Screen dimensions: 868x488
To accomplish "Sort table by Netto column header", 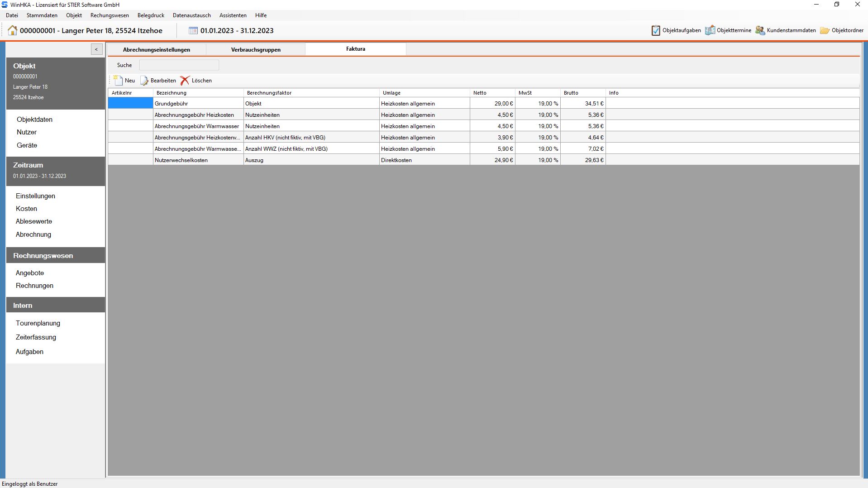I will click(x=491, y=93).
